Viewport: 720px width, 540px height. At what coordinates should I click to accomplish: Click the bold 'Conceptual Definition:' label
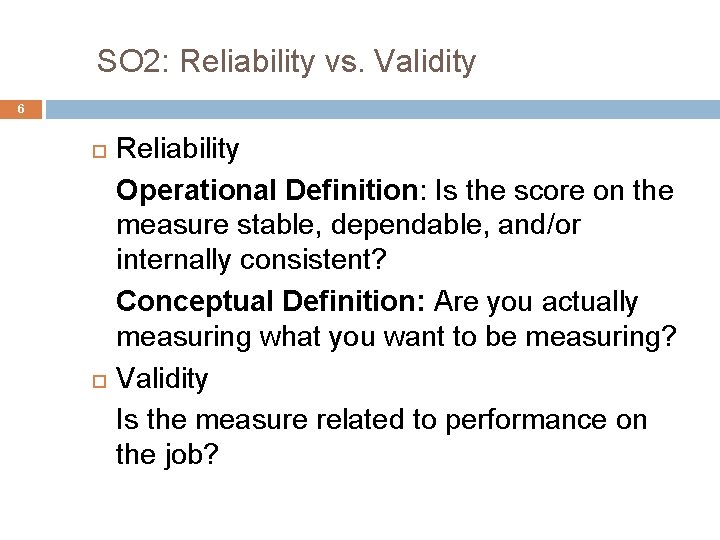coord(272,301)
